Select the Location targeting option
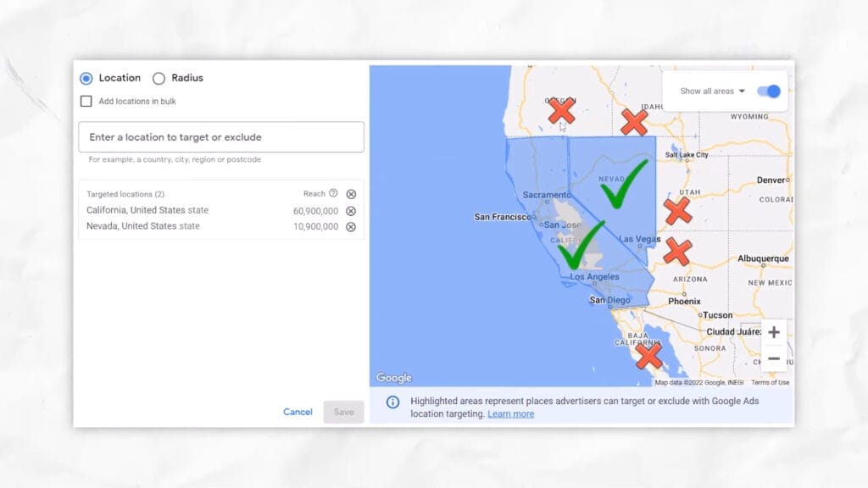868x488 pixels. [86, 78]
